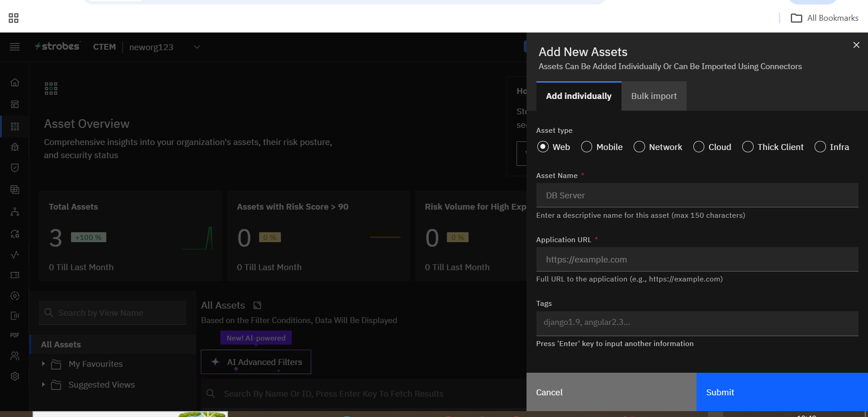Expand the Suggested Views folder
This screenshot has width=868, height=417.
pos(43,384)
